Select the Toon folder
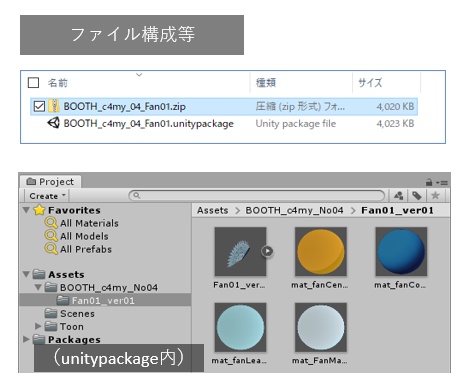The image size is (471, 384). pos(72,326)
